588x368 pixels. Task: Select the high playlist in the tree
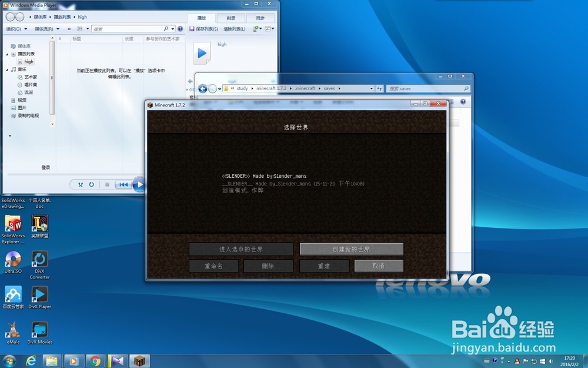(x=26, y=62)
